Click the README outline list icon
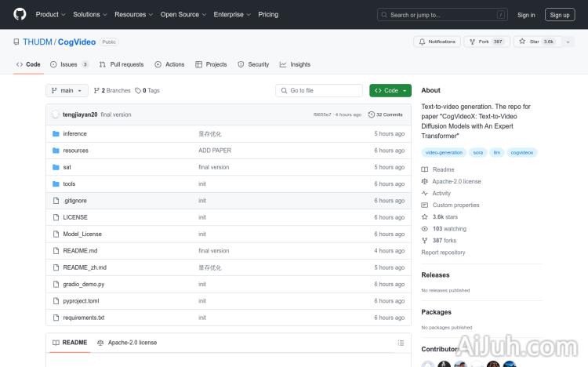 pos(401,343)
